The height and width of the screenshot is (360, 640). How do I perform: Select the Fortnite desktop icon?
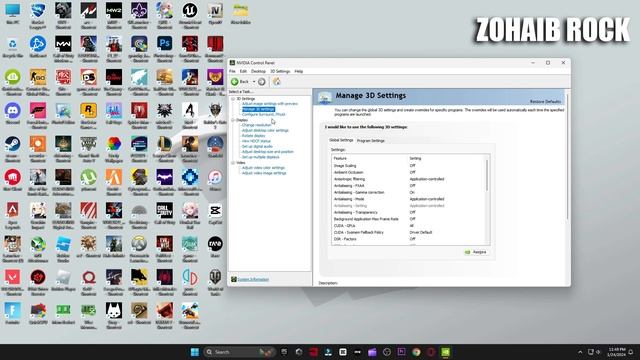(x=13, y=313)
